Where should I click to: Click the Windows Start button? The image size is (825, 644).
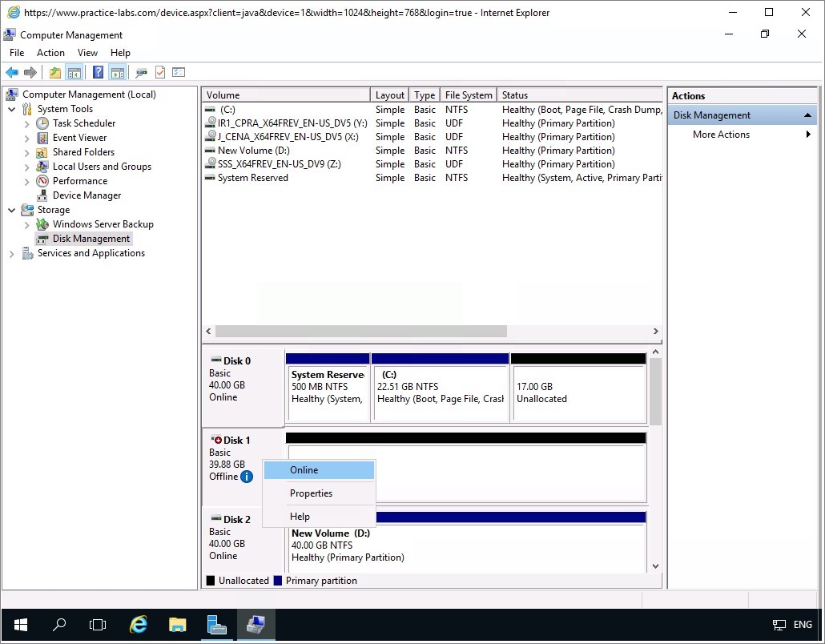pos(20,625)
